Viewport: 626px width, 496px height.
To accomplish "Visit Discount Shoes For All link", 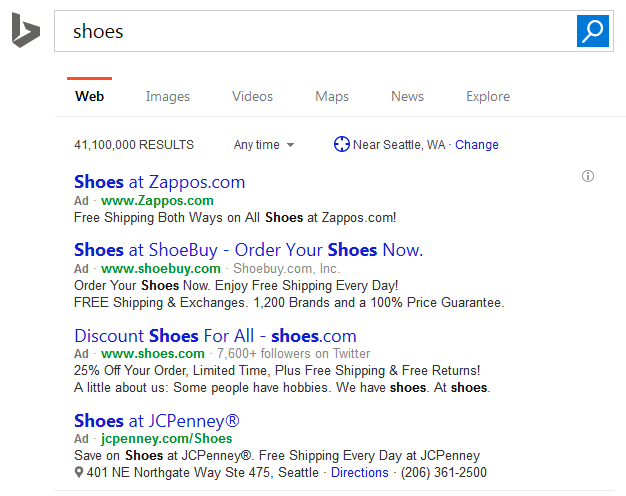I will pyautogui.click(x=215, y=335).
